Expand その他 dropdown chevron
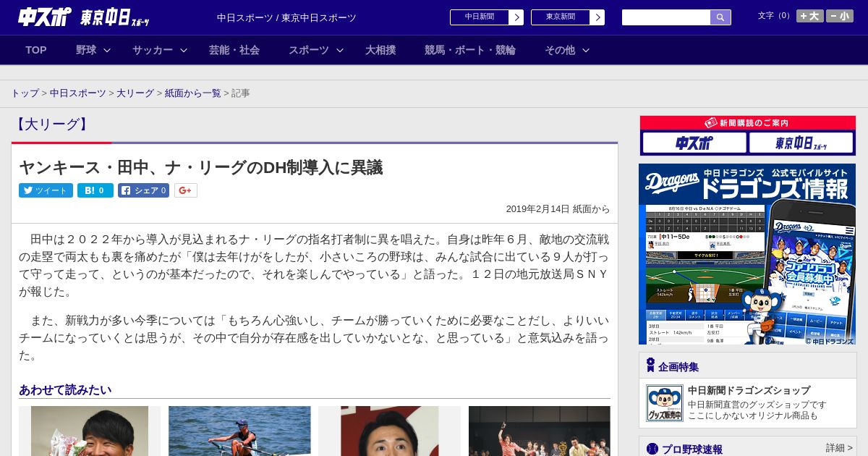The width and height of the screenshot is (868, 456). click(x=586, y=50)
